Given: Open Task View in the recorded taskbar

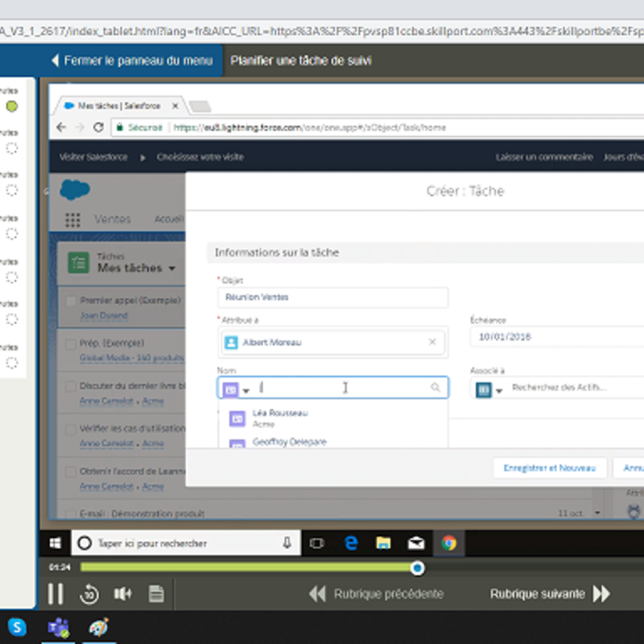Looking at the screenshot, I should [316, 543].
